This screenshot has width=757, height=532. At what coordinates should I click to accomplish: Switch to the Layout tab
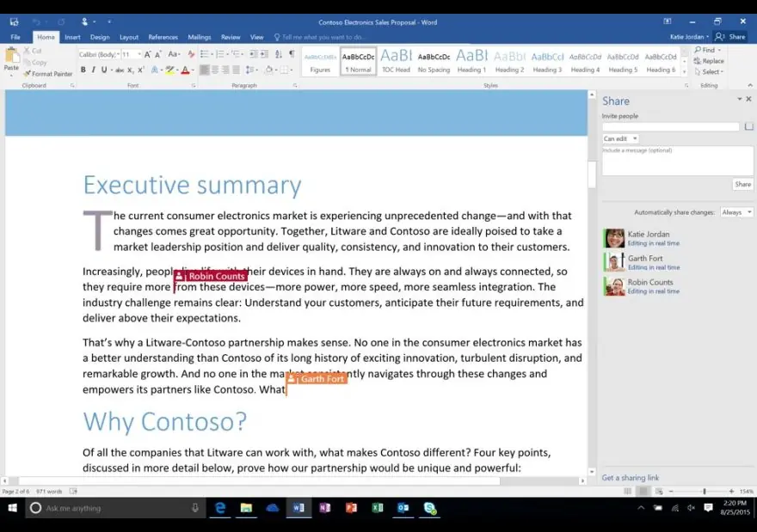[x=129, y=37]
